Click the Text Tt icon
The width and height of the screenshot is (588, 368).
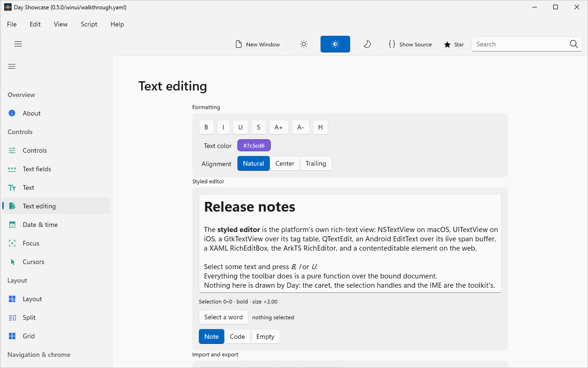(x=12, y=187)
